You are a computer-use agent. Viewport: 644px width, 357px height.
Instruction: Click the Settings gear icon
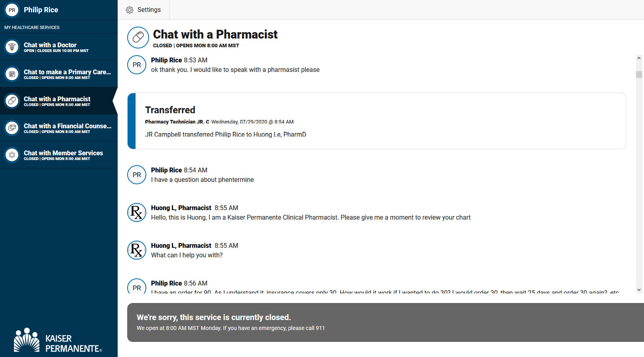tap(130, 10)
